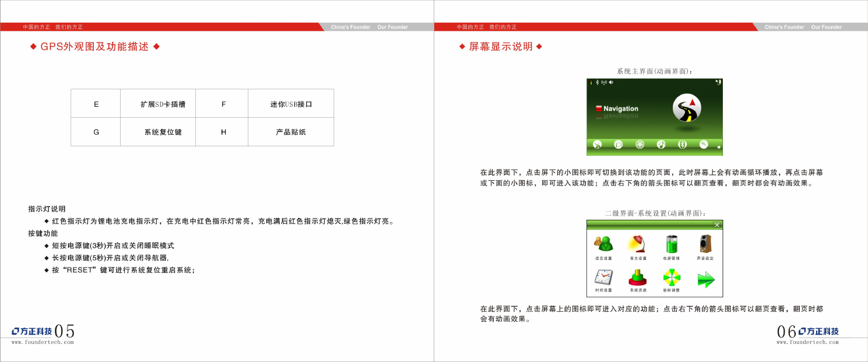Click the 06 page number
Screen dimensions: 868x362
(787, 331)
